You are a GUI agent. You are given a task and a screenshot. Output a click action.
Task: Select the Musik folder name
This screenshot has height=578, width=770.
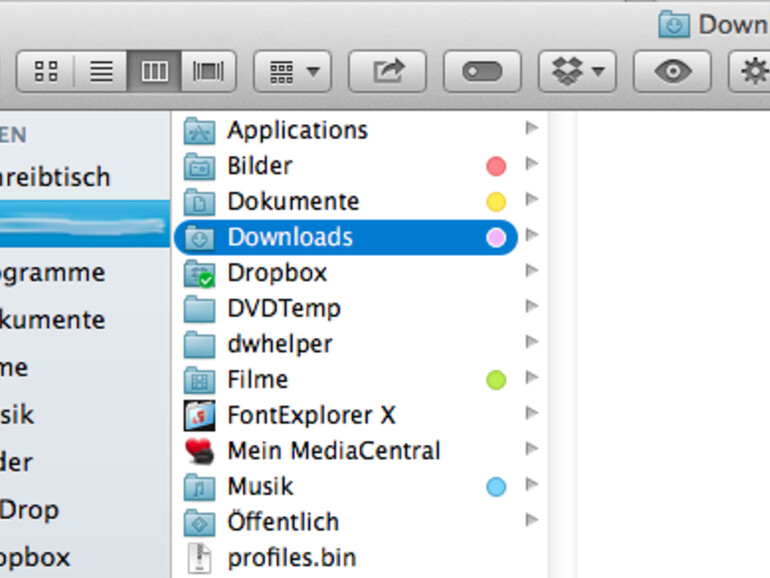260,487
